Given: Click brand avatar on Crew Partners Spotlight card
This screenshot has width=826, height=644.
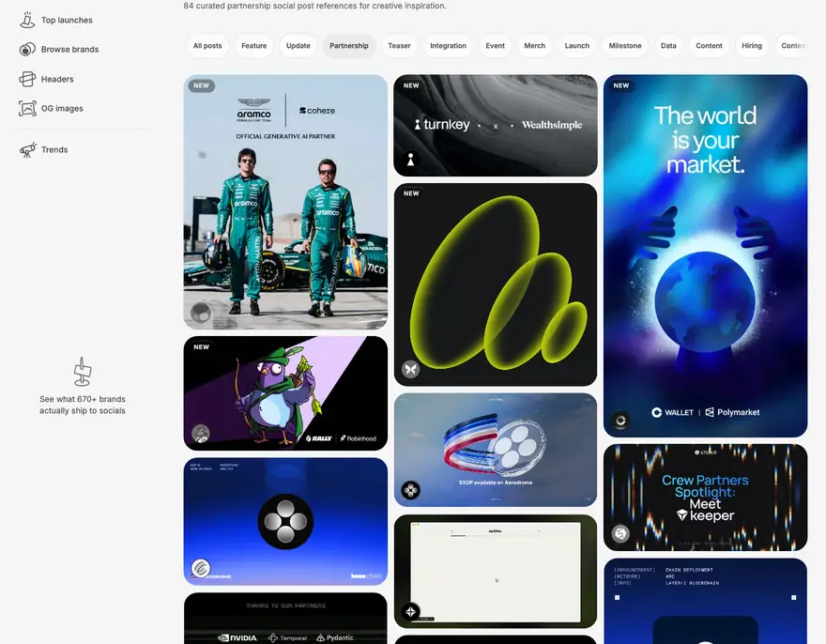Looking at the screenshot, I should tap(620, 534).
